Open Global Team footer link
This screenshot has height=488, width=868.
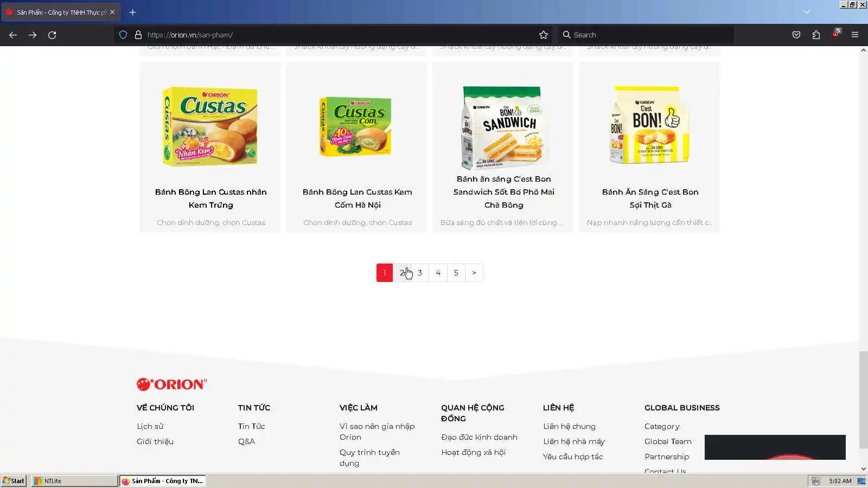(x=668, y=441)
